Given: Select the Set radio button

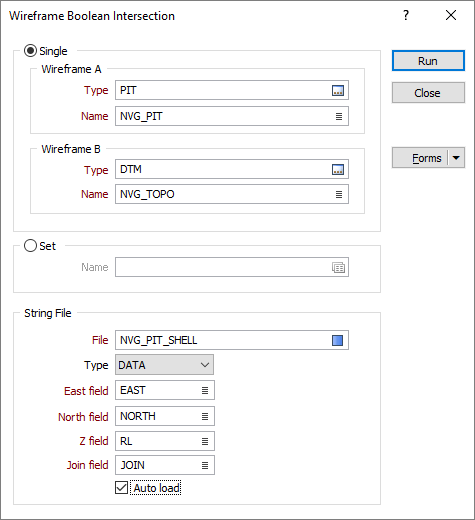Looking at the screenshot, I should tap(30, 246).
